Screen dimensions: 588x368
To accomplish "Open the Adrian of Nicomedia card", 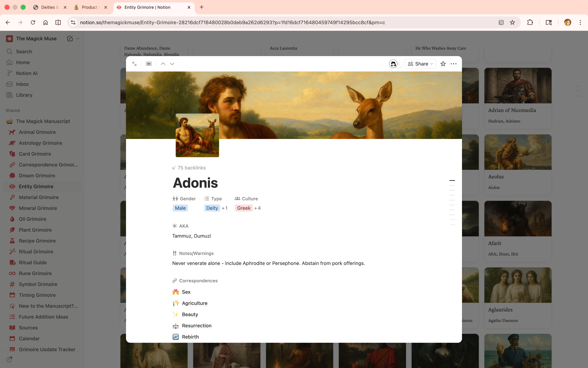I will (518, 98).
